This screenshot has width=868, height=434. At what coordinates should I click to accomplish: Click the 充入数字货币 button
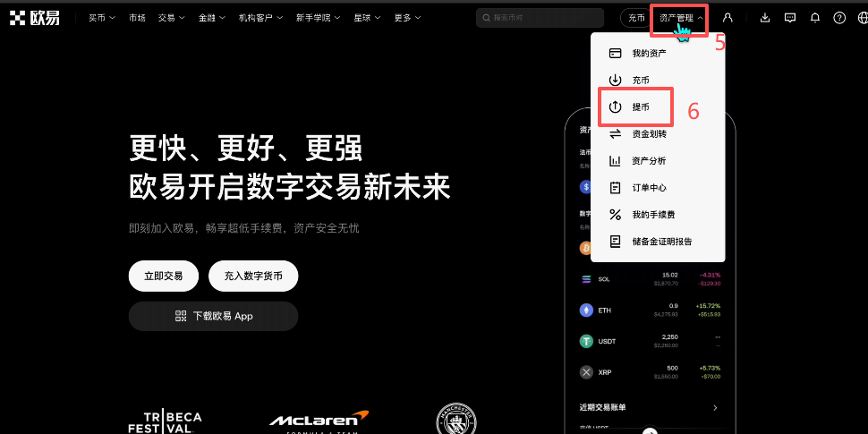pyautogui.click(x=253, y=276)
